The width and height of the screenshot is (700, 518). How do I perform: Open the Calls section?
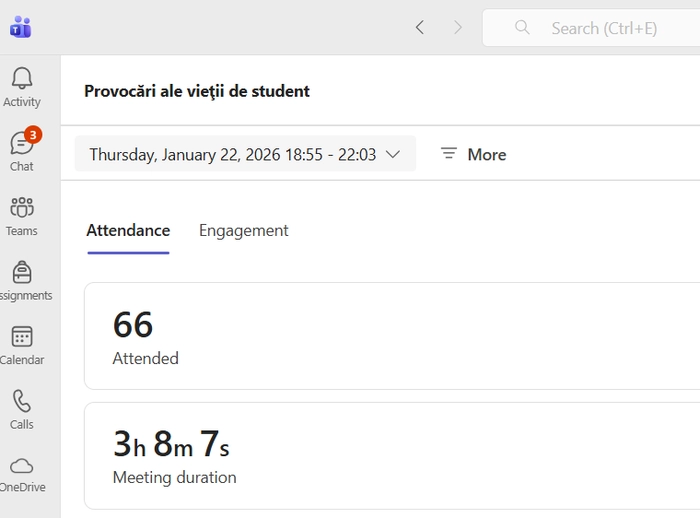[21, 409]
